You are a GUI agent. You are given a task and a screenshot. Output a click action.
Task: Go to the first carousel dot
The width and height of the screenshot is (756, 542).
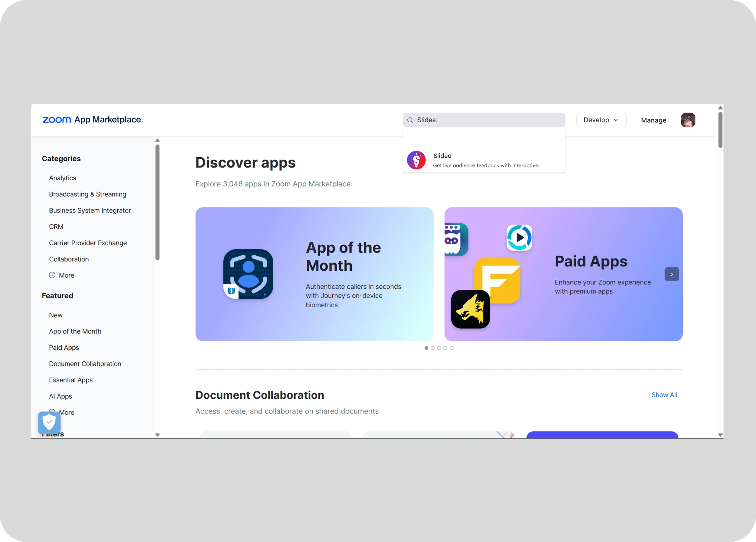pos(426,348)
